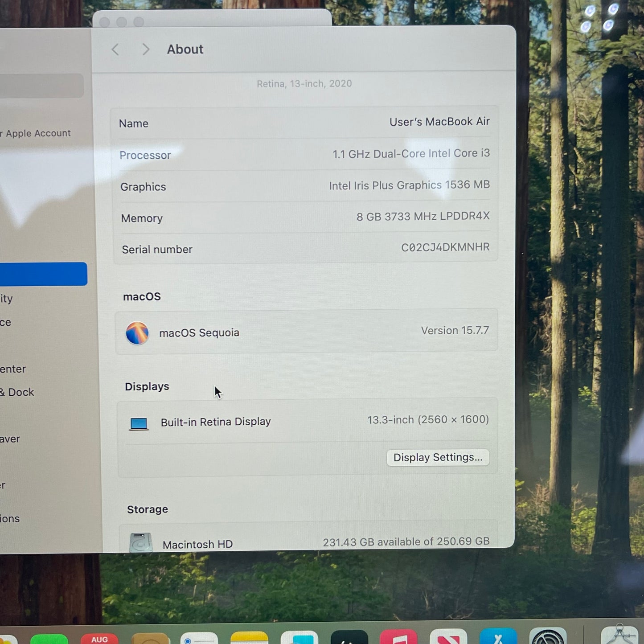
Task: Click "Version 15.7.7" text
Action: (455, 331)
